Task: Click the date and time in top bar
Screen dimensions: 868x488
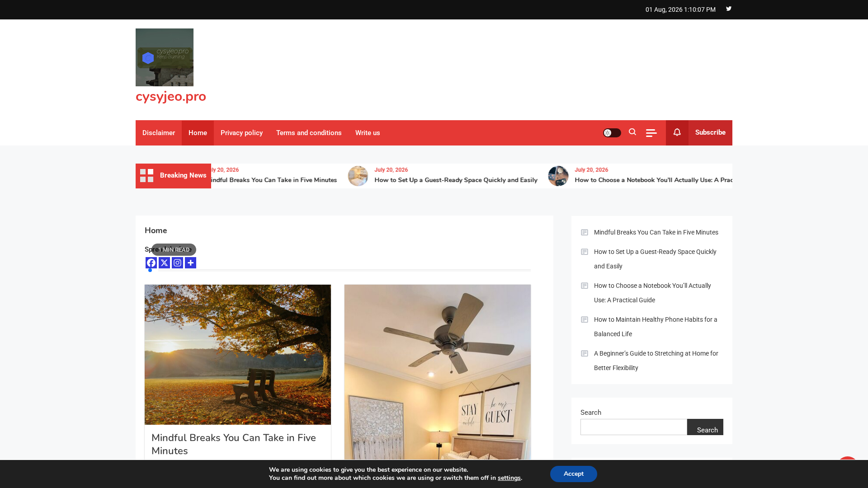Action: tap(680, 9)
